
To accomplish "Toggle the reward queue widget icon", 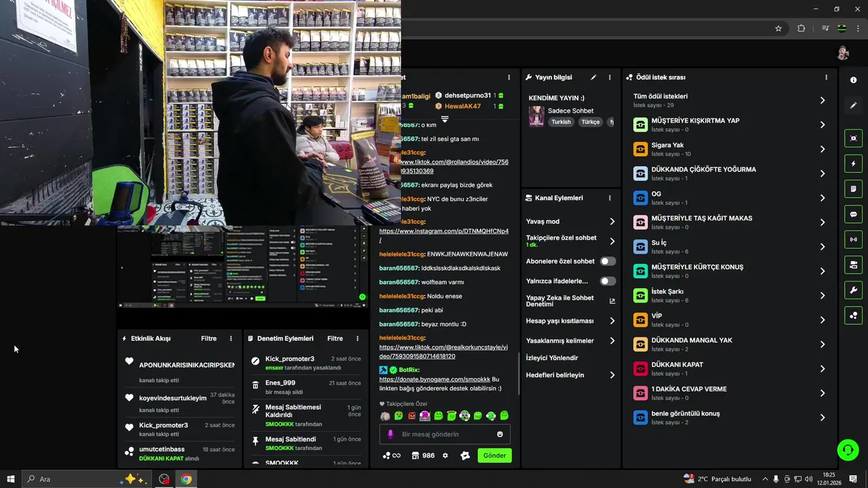I will click(x=853, y=315).
